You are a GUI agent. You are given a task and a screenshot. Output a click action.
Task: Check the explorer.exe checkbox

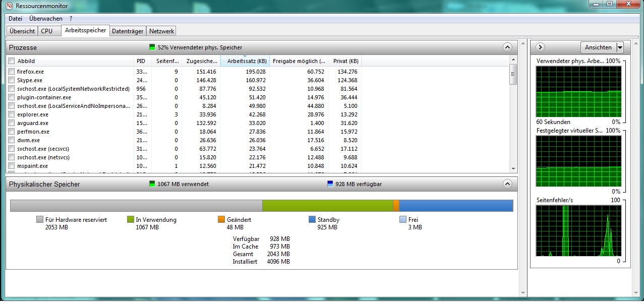(x=11, y=114)
